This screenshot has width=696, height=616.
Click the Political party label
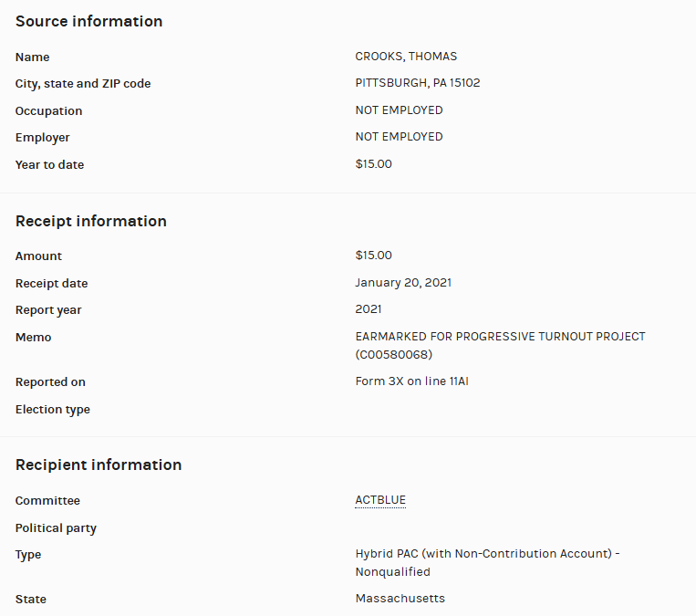pyautogui.click(x=56, y=528)
